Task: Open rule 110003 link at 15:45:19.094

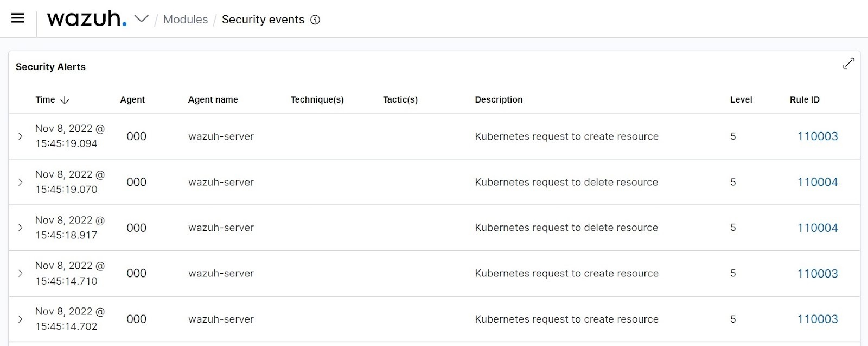Action: click(x=818, y=136)
